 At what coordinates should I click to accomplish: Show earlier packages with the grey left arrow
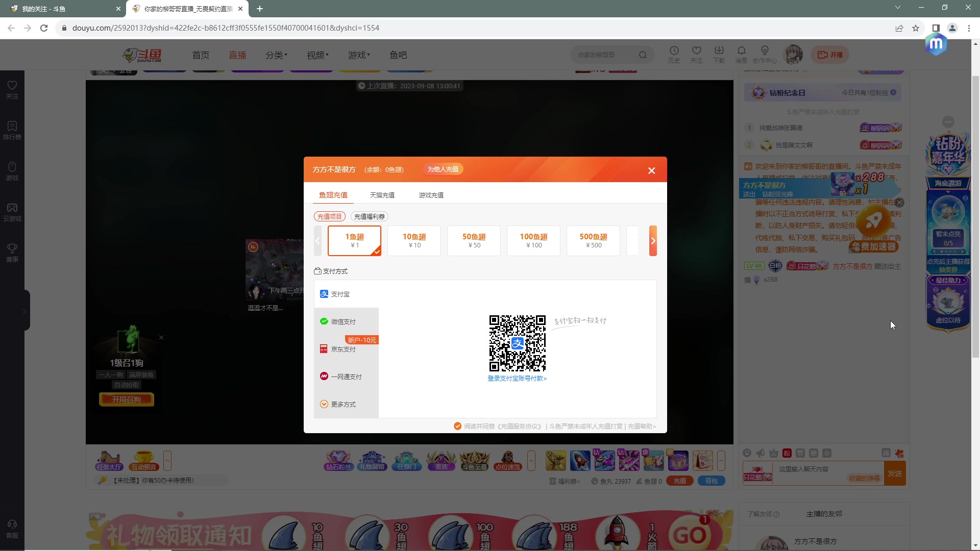coord(317,241)
